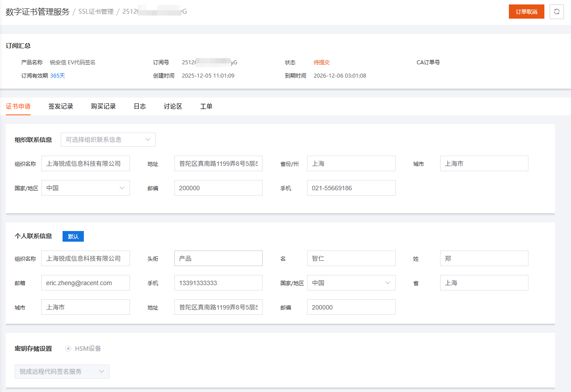Image resolution: width=571 pixels, height=392 pixels.
Task: Switch to the 讨论区 tab
Action: [173, 106]
